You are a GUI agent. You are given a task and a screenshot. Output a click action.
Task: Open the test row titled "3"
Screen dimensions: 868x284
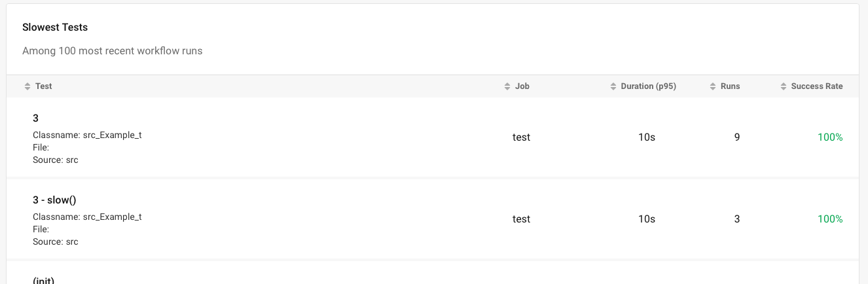36,118
